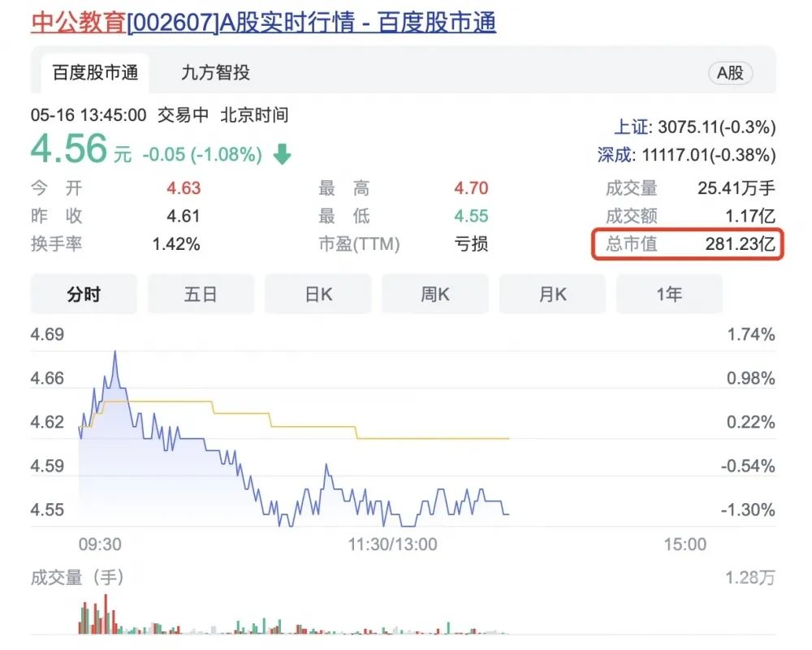
Task: Click the 成交量（手） chart label
Action: click(x=78, y=578)
